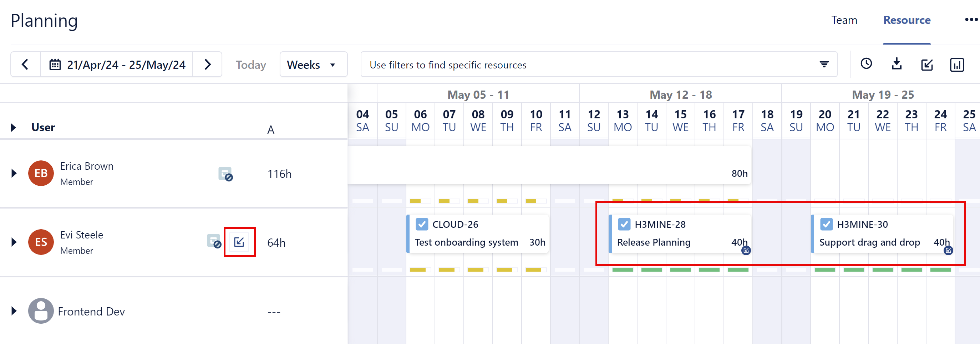Toggle the checkbox on the H3MINE-28 card
Screen dimensions: 980x344
(x=624, y=224)
